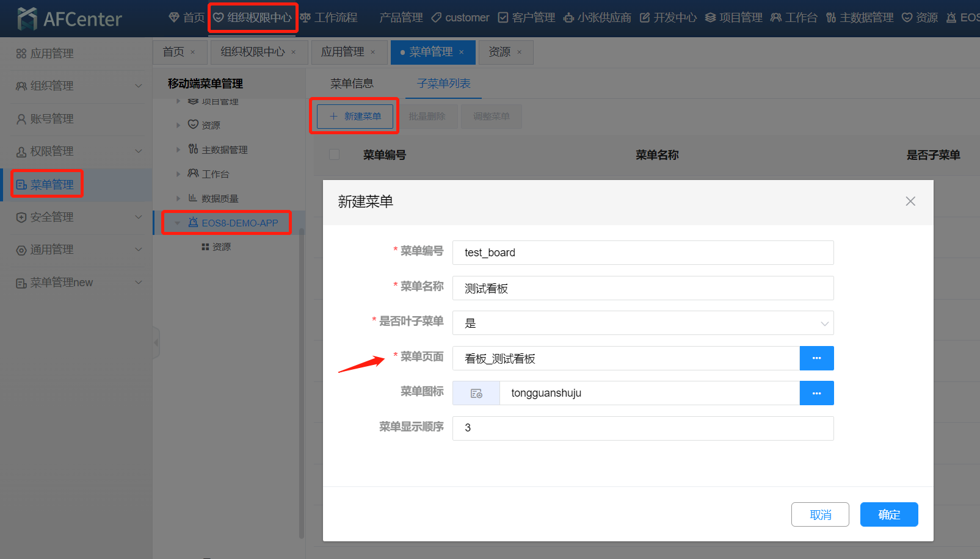
Task: Click the 应用管理 sidebar icon
Action: (21, 54)
